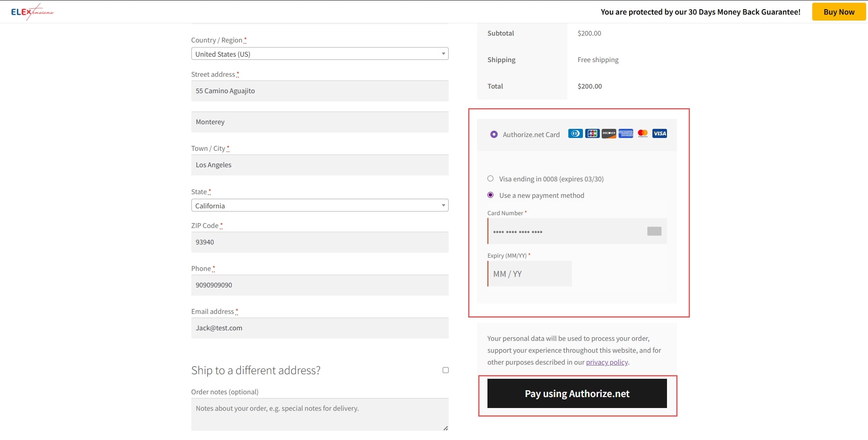Choose Visa ending in 0008 saved card
868x440 pixels.
point(490,179)
